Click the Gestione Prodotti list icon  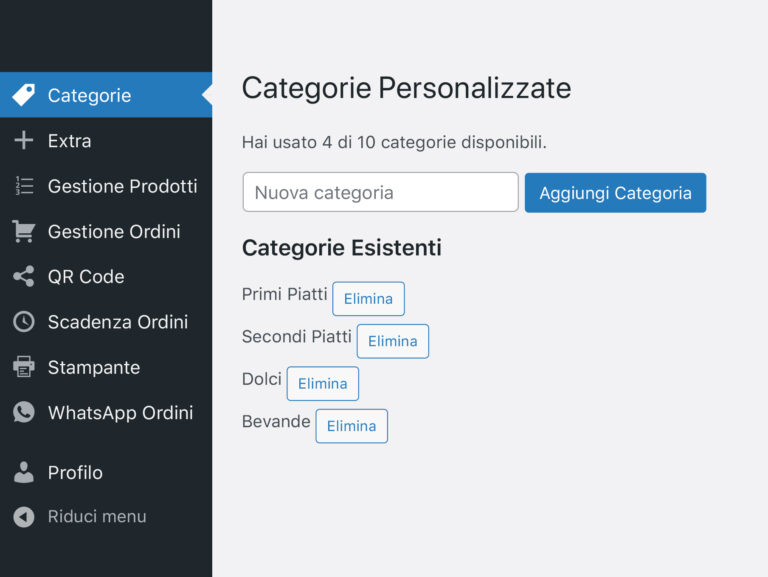(x=24, y=186)
